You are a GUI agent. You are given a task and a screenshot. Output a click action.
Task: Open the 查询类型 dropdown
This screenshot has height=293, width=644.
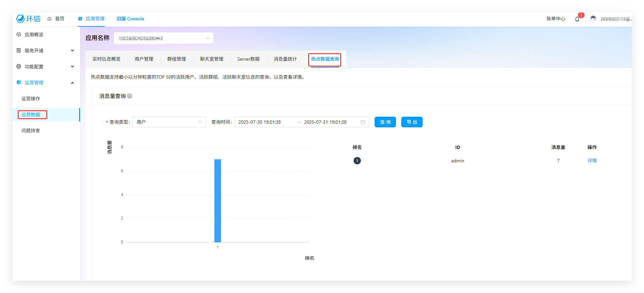(x=169, y=122)
